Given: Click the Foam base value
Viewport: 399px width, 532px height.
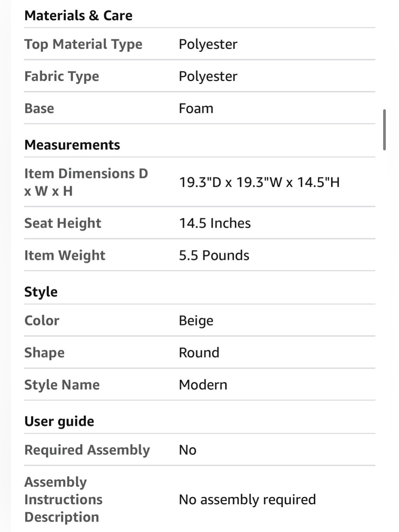Looking at the screenshot, I should tap(196, 108).
